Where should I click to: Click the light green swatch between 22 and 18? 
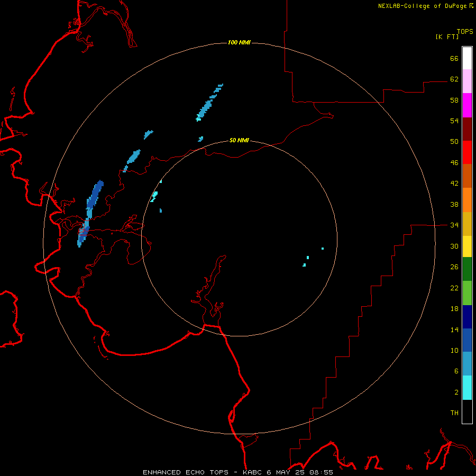click(x=467, y=293)
